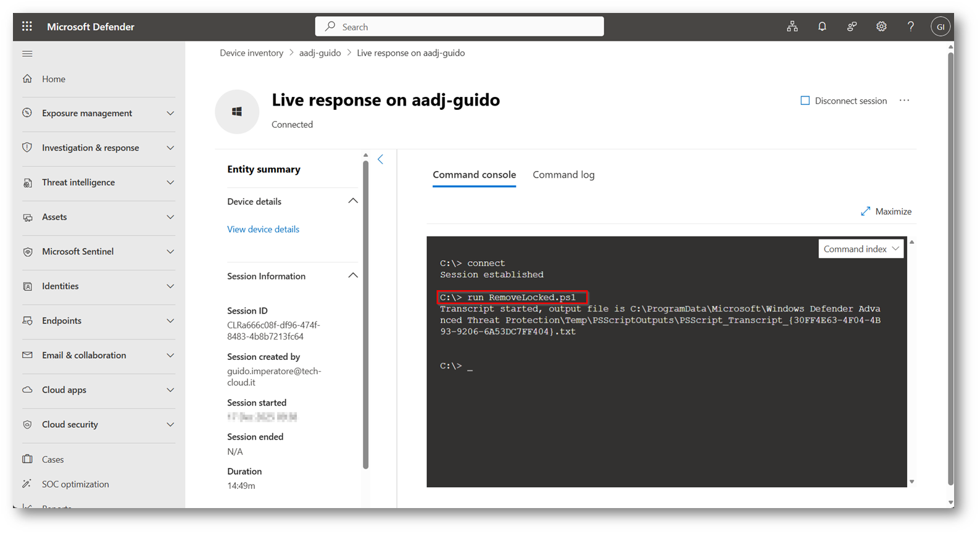Open Cases in the navigation
This screenshot has width=980, height=534.
(53, 459)
